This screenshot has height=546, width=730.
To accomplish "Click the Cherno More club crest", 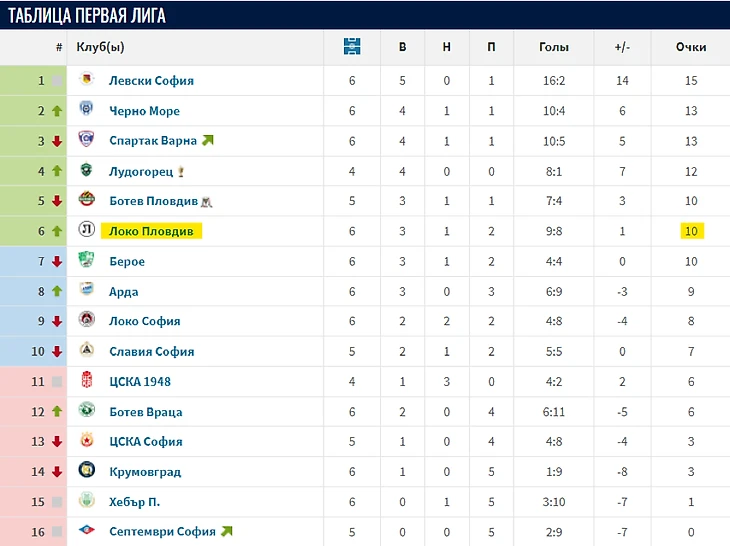I will [x=87, y=109].
